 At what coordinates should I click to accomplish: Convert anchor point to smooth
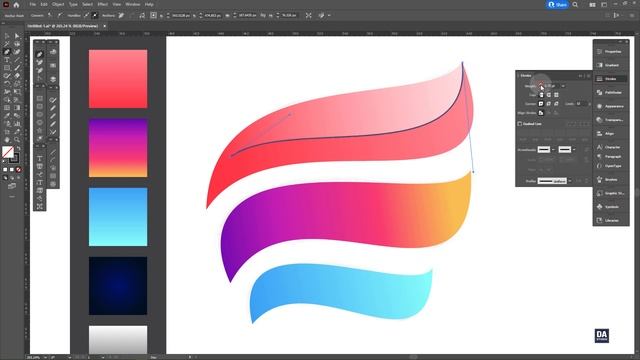point(60,15)
